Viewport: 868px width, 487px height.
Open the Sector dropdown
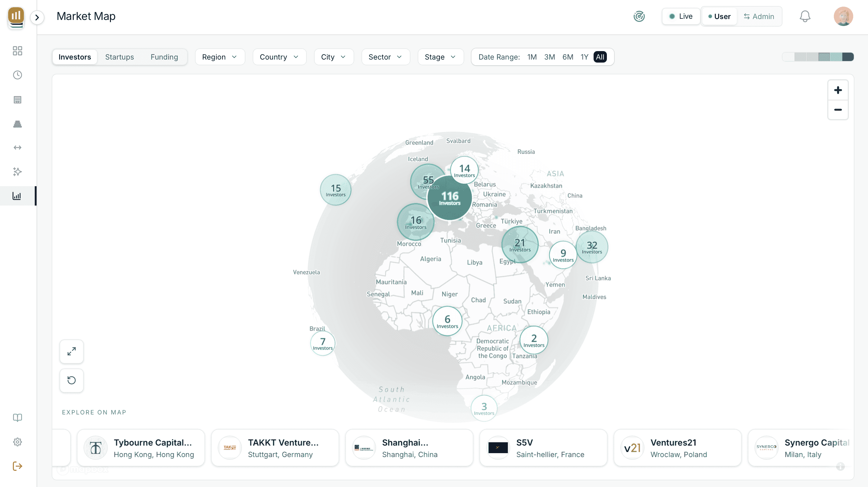point(385,57)
